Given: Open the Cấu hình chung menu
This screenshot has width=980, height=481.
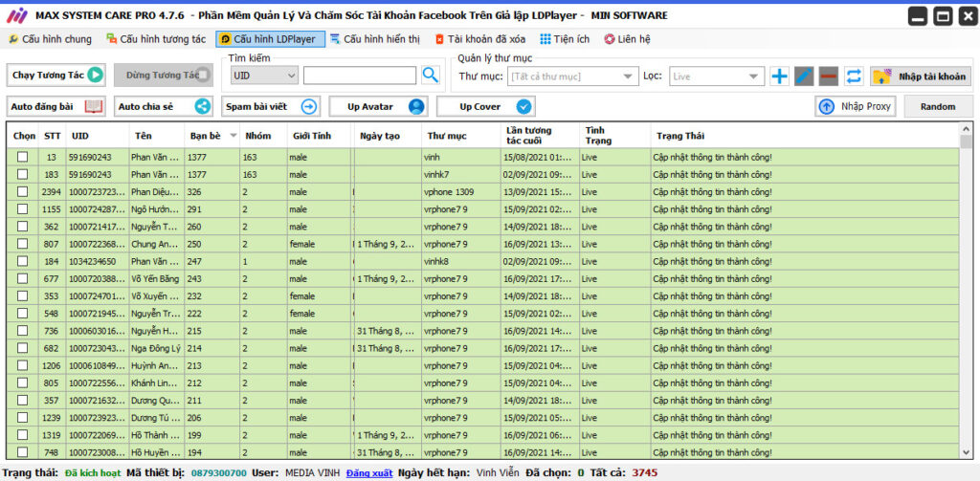Looking at the screenshot, I should coord(50,39).
